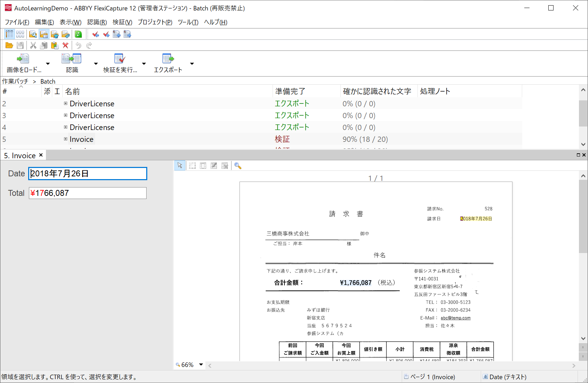Click highlighted date 2018年7月26日 on invoice

tap(476, 219)
